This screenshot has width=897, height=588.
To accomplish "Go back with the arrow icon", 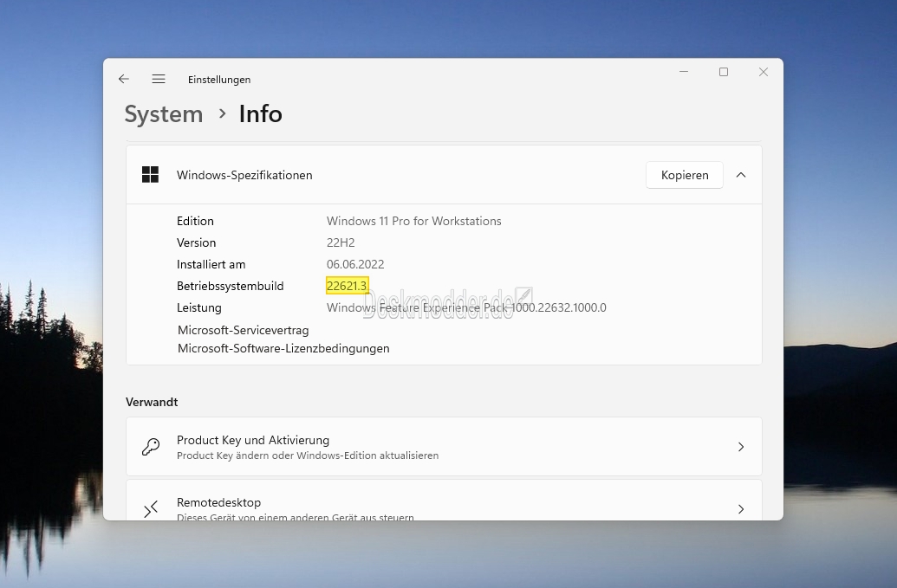I will [x=124, y=79].
